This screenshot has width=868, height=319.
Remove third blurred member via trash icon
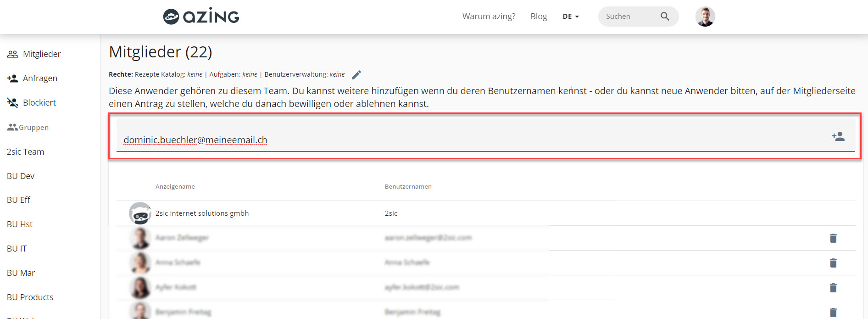click(x=833, y=288)
